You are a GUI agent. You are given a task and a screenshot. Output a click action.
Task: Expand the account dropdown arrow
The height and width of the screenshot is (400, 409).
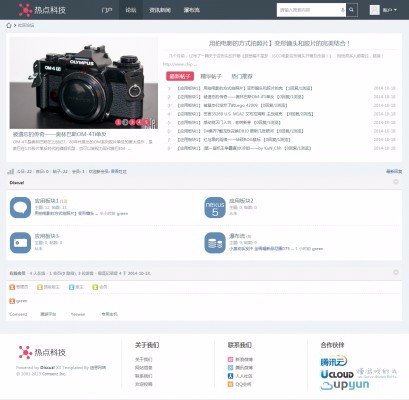tap(395, 10)
